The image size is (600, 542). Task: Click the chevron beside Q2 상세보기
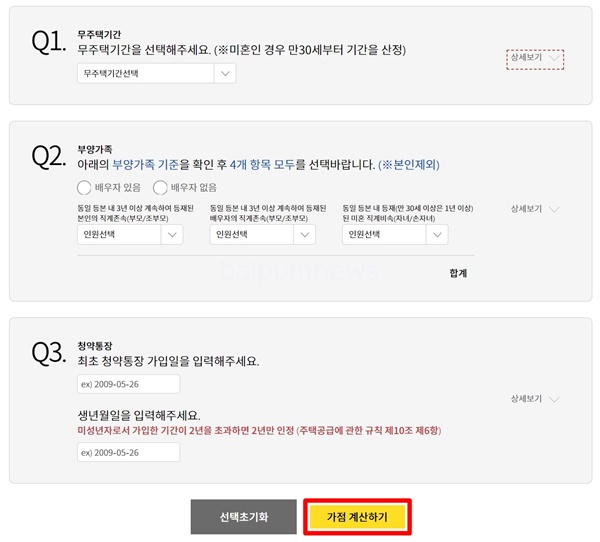point(554,209)
